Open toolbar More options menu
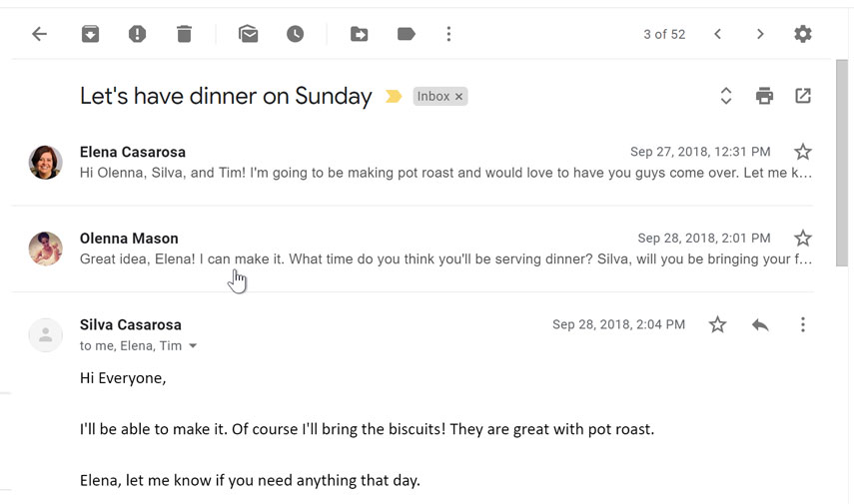Image resolution: width=854 pixels, height=504 pixels. coord(448,34)
